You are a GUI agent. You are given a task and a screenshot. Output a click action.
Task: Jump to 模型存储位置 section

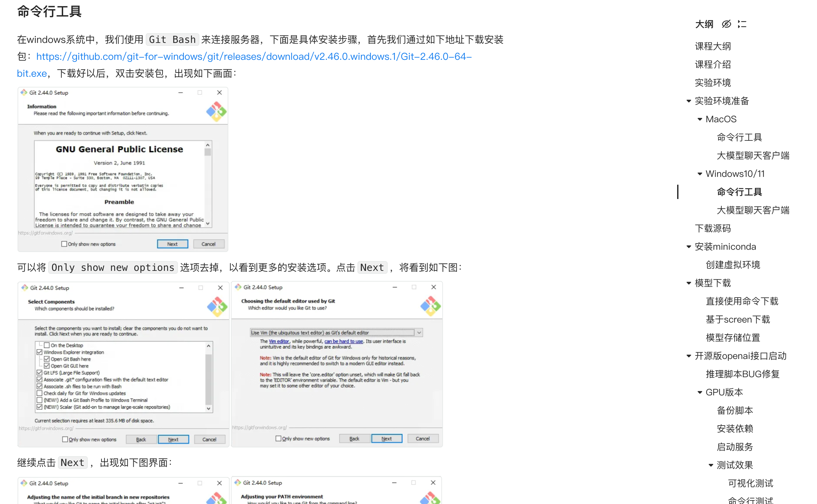[733, 338]
